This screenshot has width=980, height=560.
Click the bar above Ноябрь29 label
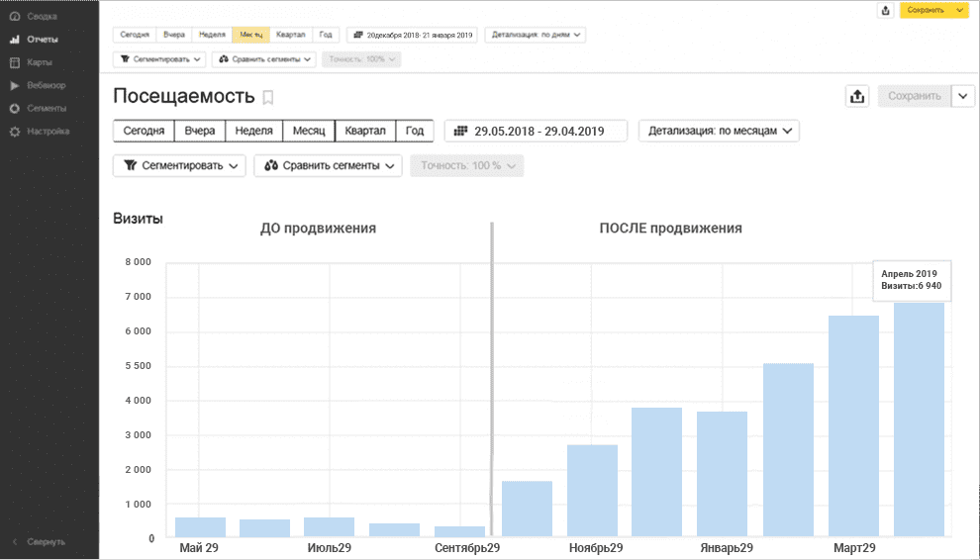point(592,491)
